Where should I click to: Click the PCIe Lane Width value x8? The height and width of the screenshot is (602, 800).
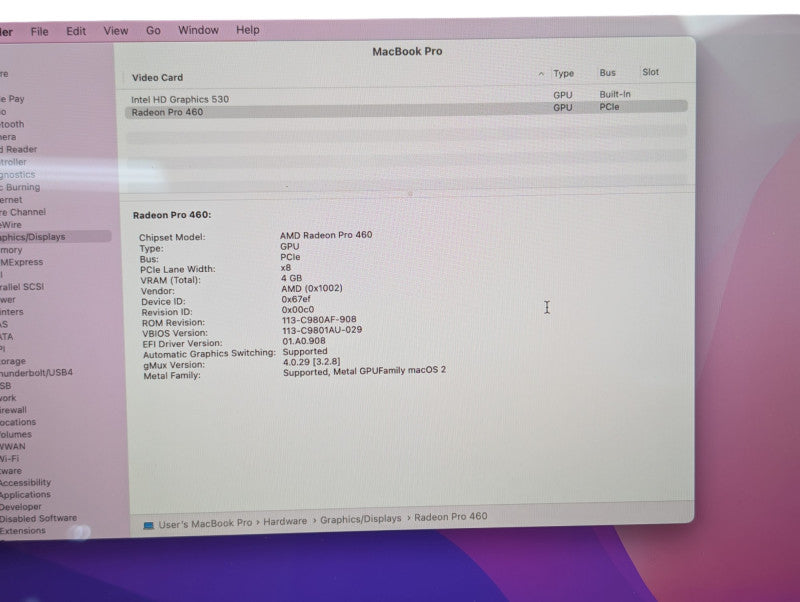(x=286, y=267)
